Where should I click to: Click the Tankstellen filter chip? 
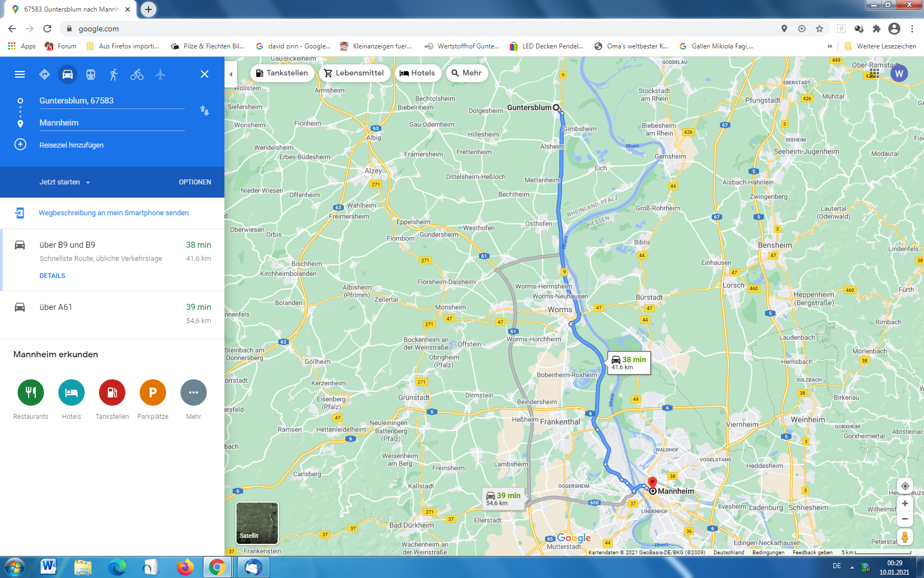click(x=282, y=73)
